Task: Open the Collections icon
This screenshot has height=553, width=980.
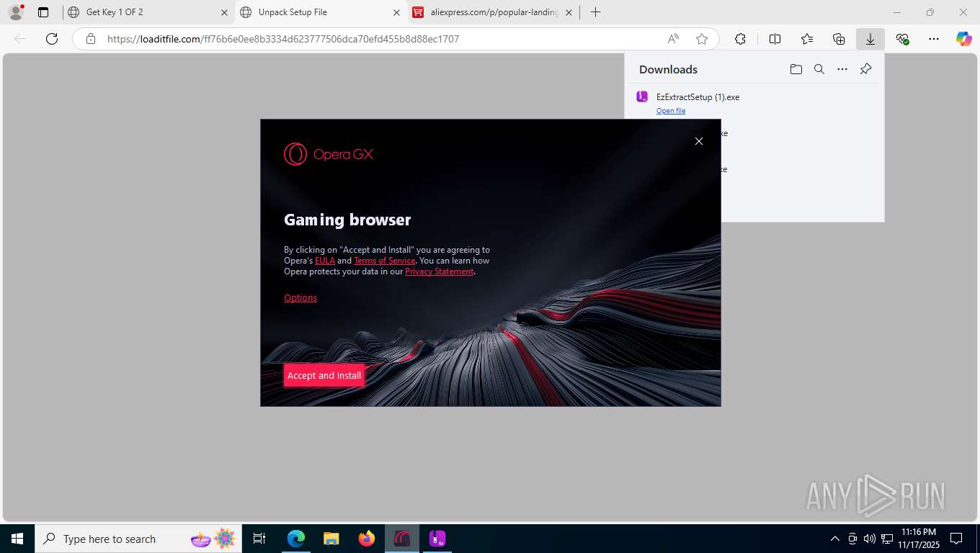Action: tap(839, 39)
